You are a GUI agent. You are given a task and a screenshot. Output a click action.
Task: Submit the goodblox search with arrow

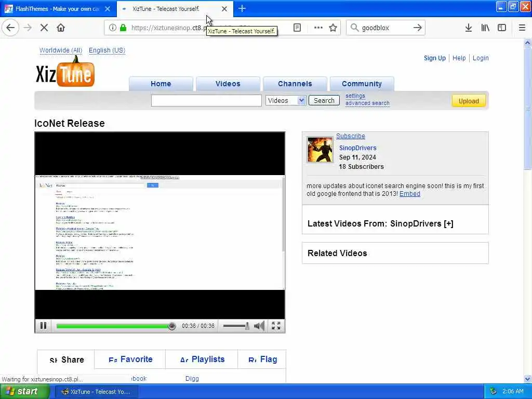point(418,28)
